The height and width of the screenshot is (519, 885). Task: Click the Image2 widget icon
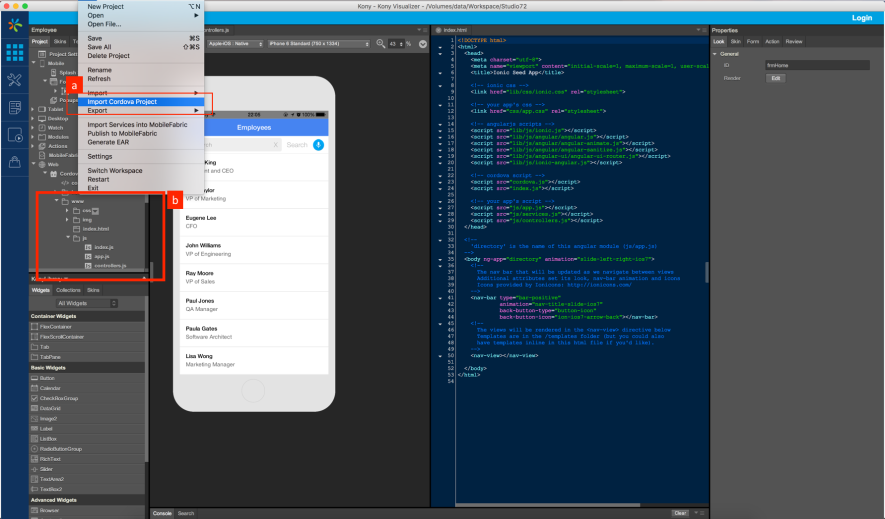tap(34, 419)
